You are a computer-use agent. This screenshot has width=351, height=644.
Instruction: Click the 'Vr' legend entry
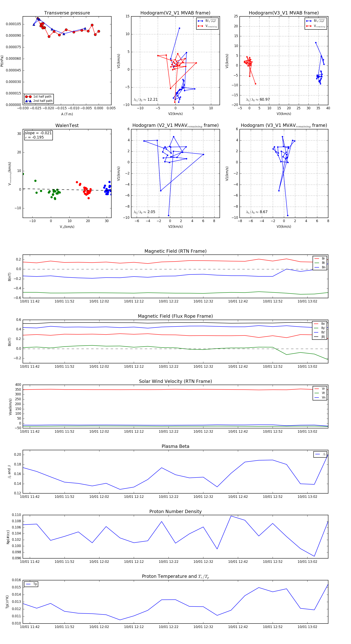320,389
